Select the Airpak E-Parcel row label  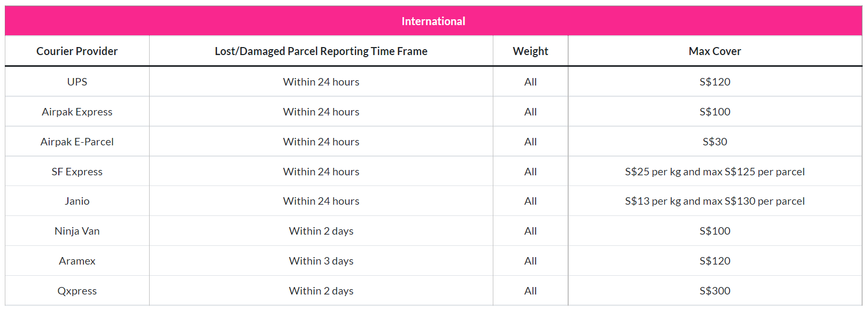(x=77, y=142)
